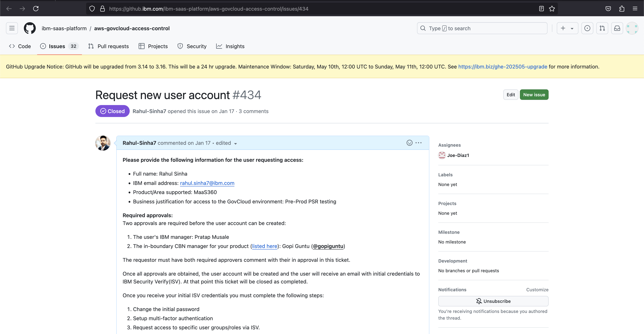Viewport: 644px width, 334px height.
Task: Open the Pocket save icon
Action: 608,9
